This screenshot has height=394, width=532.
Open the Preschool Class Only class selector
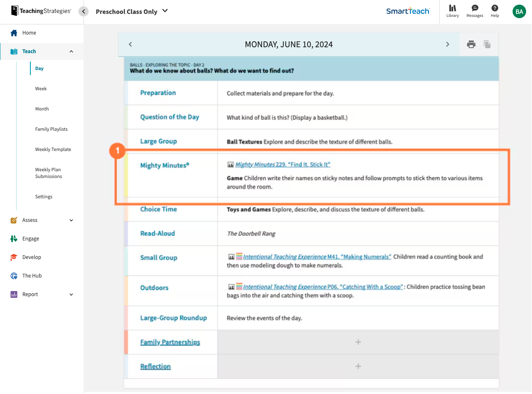point(131,11)
